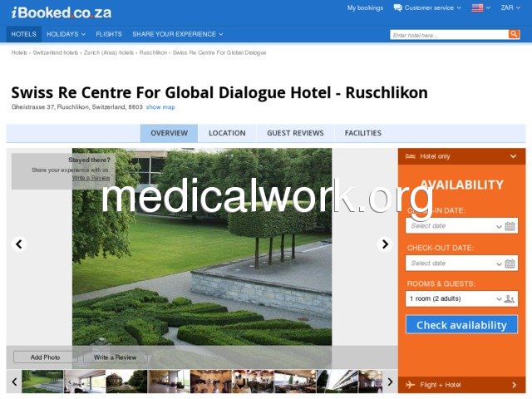Click the guests people icon

(x=510, y=299)
